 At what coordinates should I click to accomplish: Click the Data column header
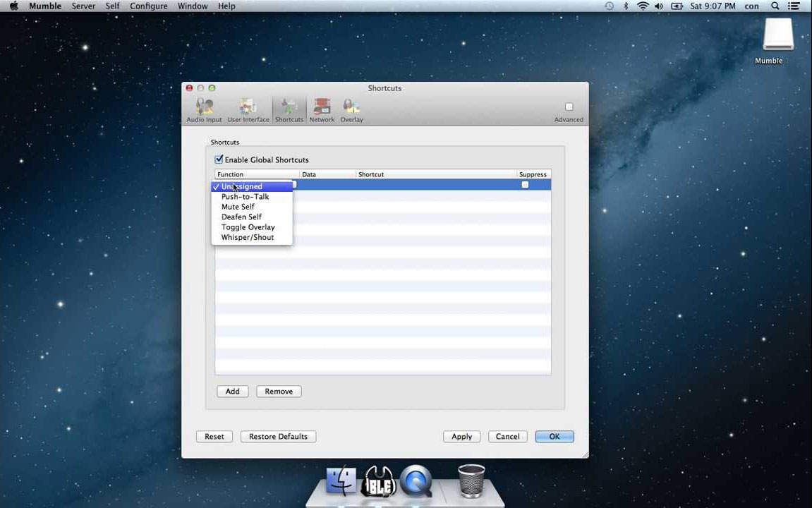tap(328, 174)
